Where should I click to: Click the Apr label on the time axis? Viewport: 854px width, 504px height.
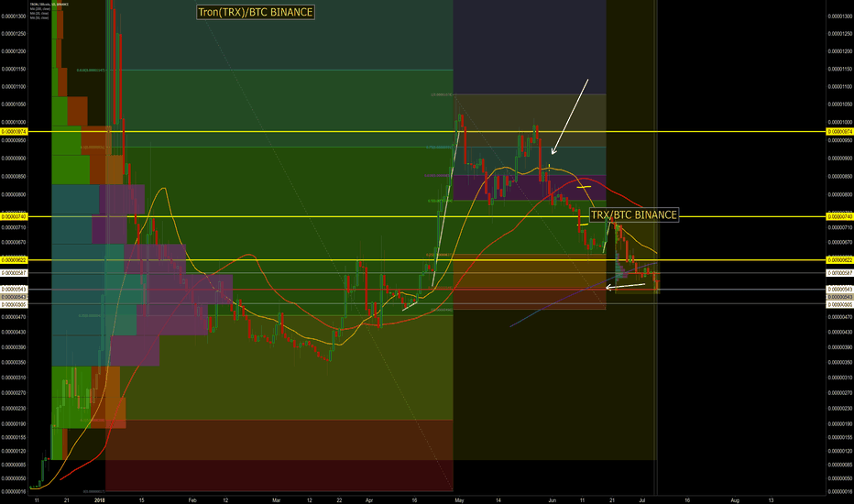[369, 499]
